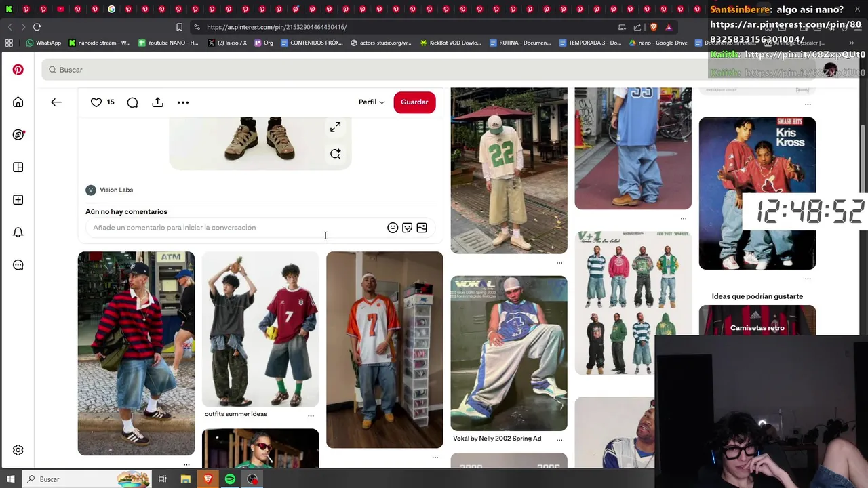The image size is (868, 488).
Task: Open browser apps grid in bookmarks bar
Action: [9, 43]
